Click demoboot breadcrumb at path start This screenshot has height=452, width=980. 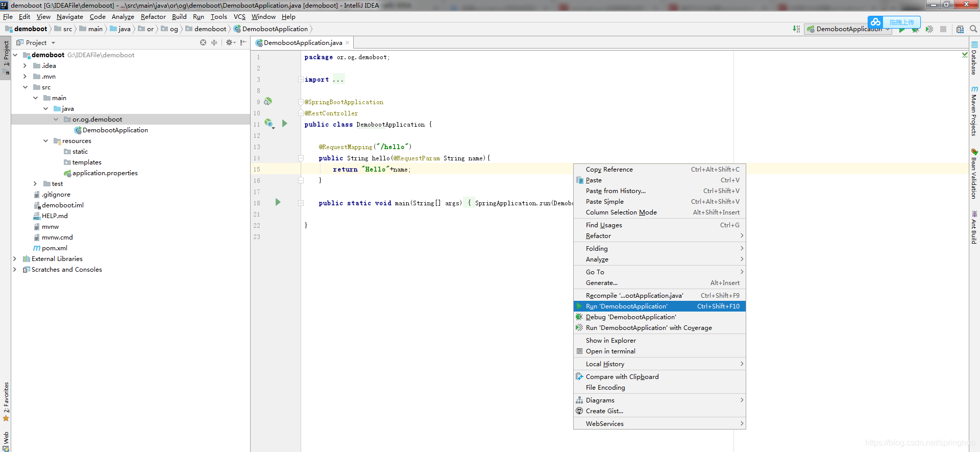[26, 29]
